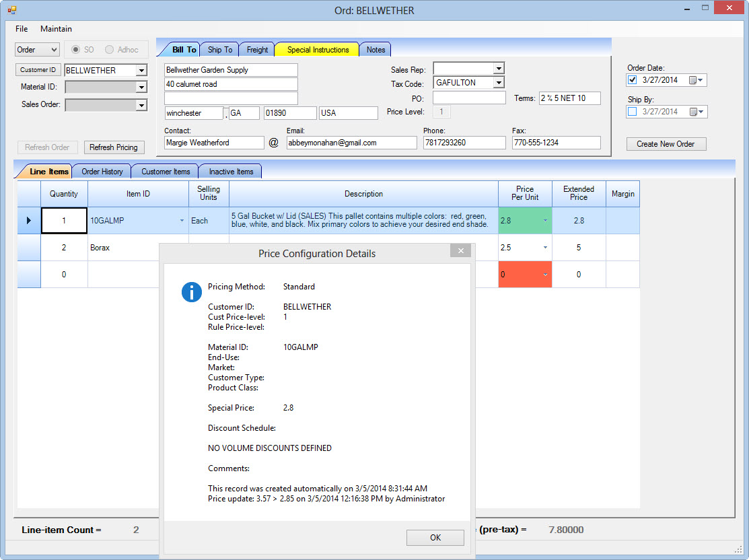This screenshot has height=560, width=749.
Task: Click the Description column header
Action: pyautogui.click(x=363, y=194)
